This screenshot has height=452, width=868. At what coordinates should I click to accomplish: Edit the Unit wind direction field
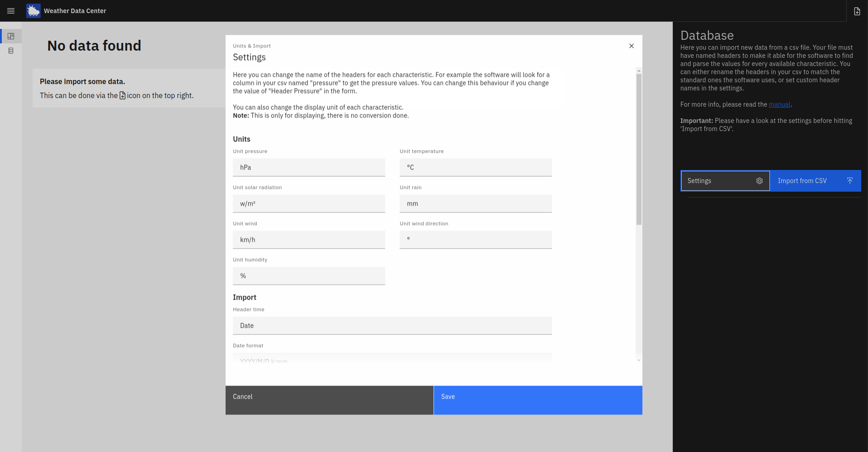coord(476,240)
